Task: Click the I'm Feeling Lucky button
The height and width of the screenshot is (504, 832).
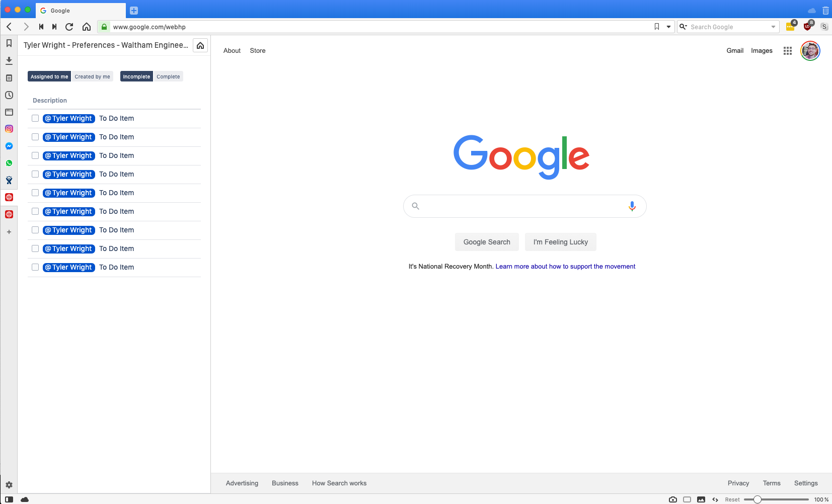Action: [x=560, y=241]
